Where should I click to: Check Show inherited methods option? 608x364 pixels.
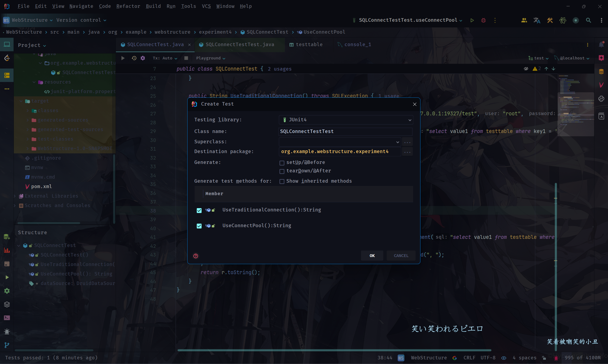click(282, 181)
